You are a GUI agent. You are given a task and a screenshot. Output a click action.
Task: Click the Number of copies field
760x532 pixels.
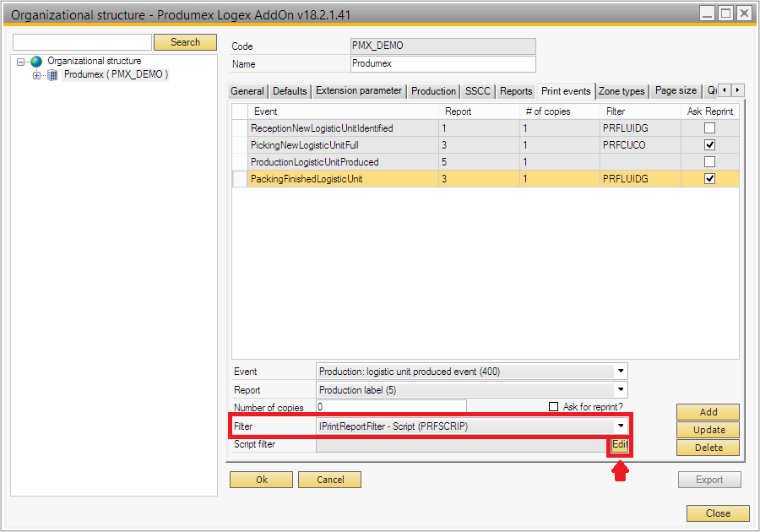click(391, 407)
